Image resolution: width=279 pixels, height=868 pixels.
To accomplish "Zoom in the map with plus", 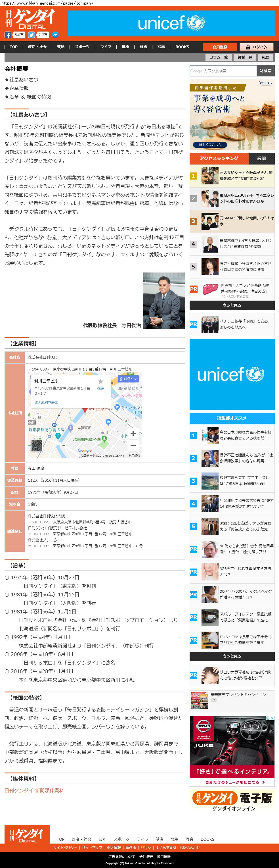I will pyautogui.click(x=133, y=434).
